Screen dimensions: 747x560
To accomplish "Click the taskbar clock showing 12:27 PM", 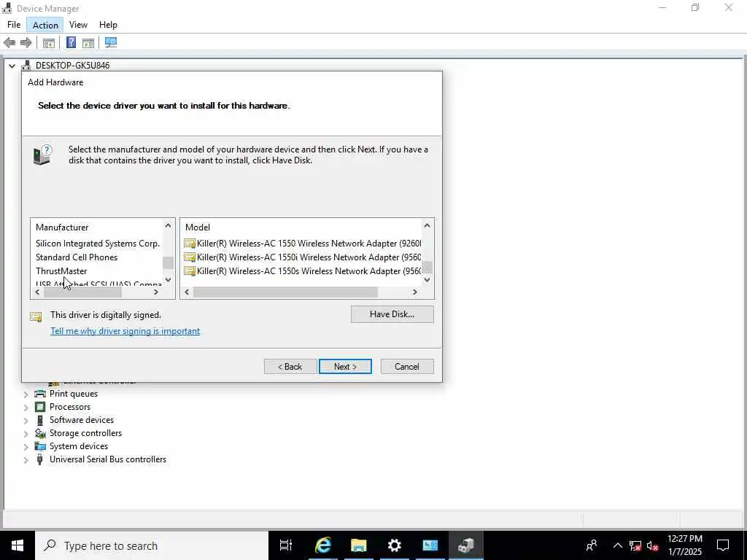I will pos(684,545).
